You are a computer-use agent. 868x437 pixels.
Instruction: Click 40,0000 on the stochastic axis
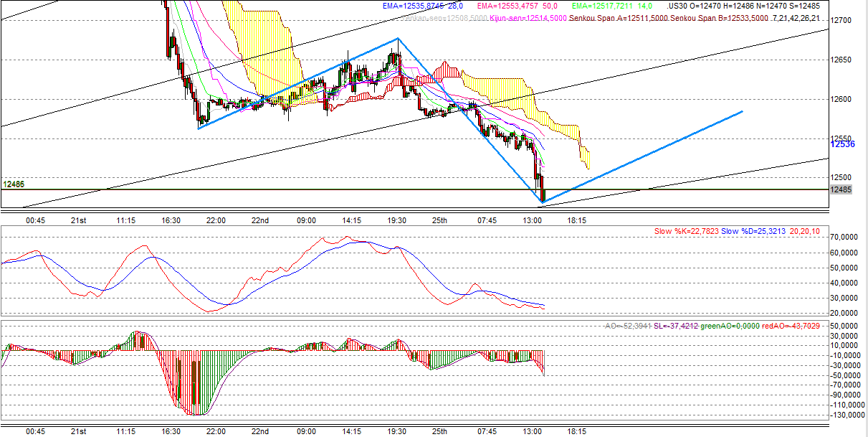[x=844, y=282]
